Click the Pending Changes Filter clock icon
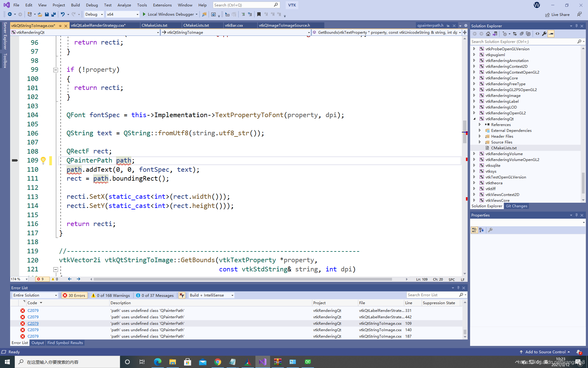This screenshot has width=588, height=368. point(505,34)
